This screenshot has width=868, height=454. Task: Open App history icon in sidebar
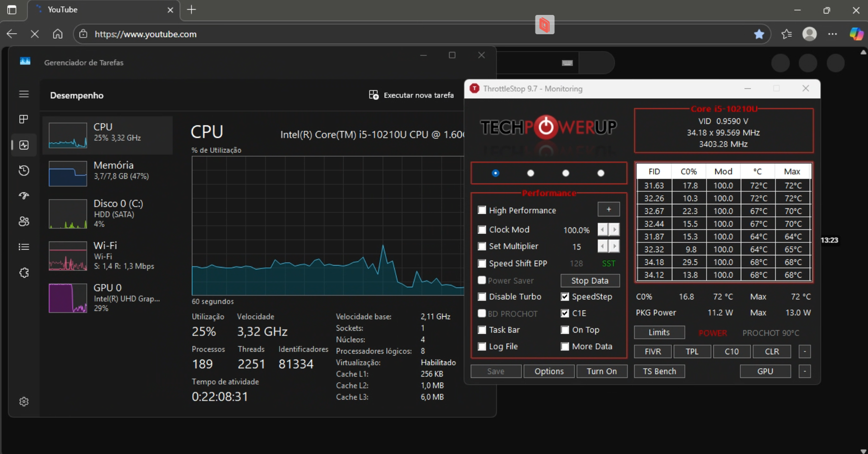24,171
